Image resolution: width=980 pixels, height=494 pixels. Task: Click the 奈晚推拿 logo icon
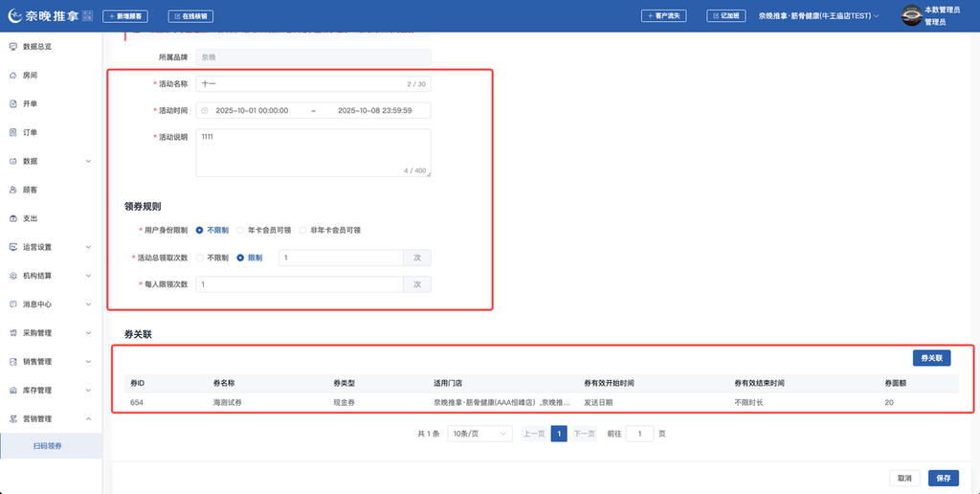coord(15,16)
